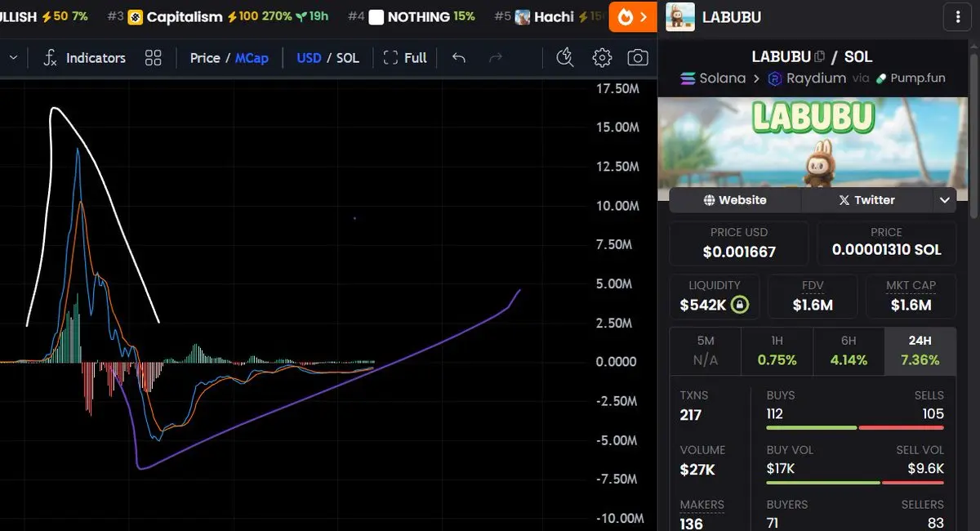
Task: Open the quick search lightning icon
Action: 564,57
